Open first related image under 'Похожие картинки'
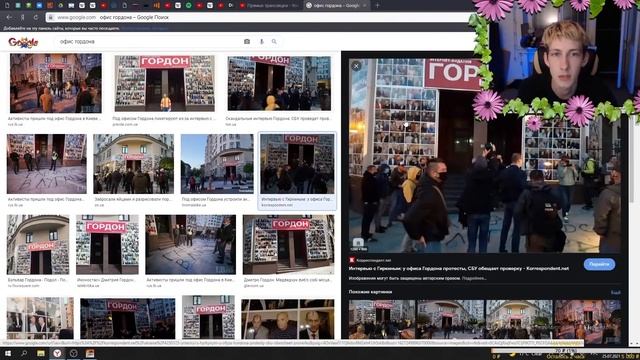The image size is (640, 360). point(382,320)
